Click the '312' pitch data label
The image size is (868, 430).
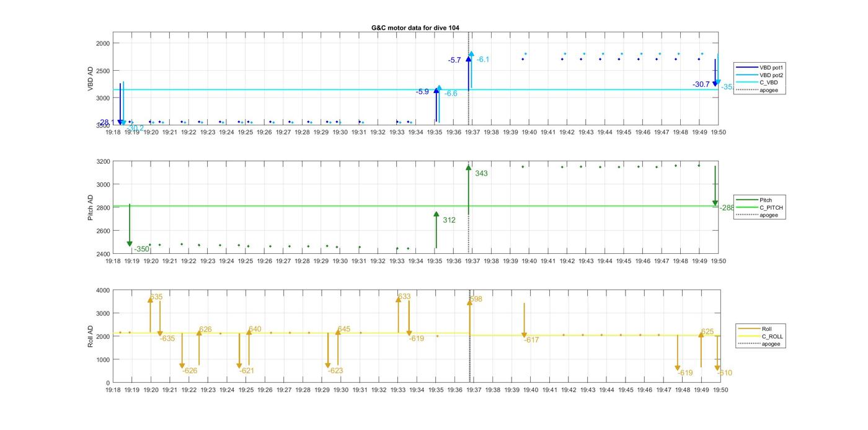(449, 220)
